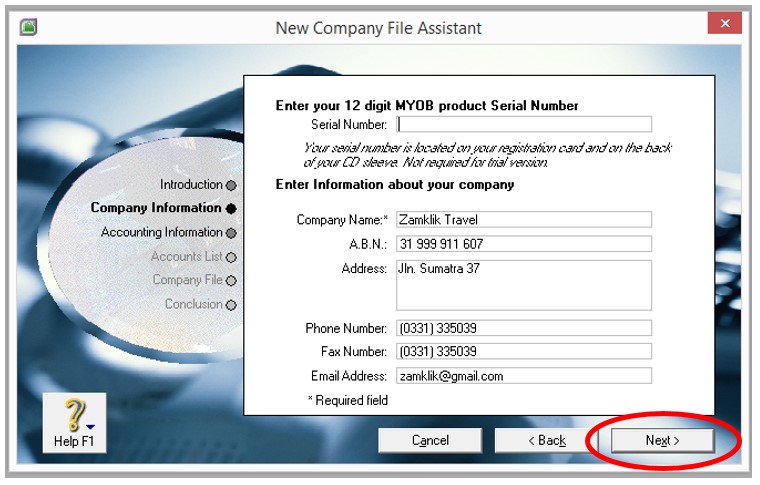Click the 12 digit Serial Number heading
This screenshot has width=760, height=485.
[427, 106]
